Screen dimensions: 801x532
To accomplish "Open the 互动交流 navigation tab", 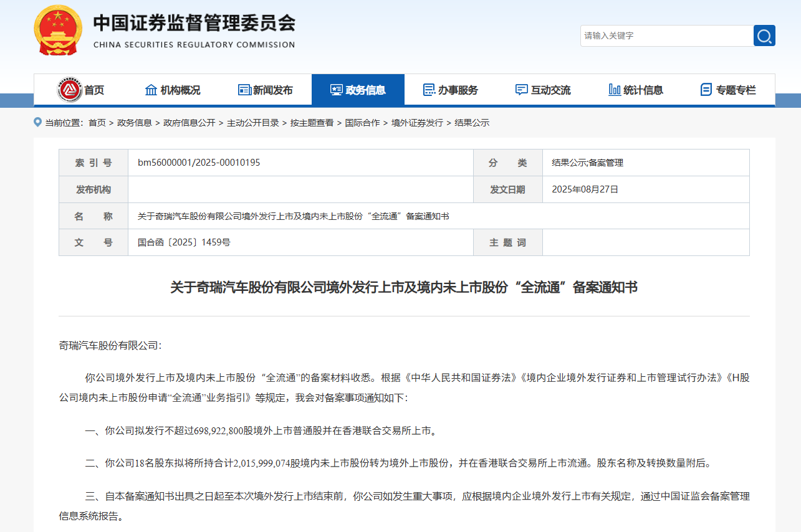I will pos(543,90).
